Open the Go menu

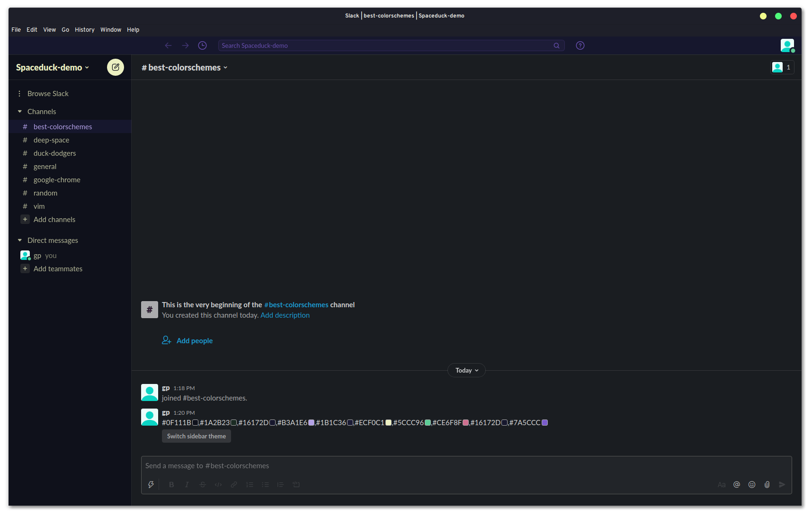pyautogui.click(x=65, y=29)
